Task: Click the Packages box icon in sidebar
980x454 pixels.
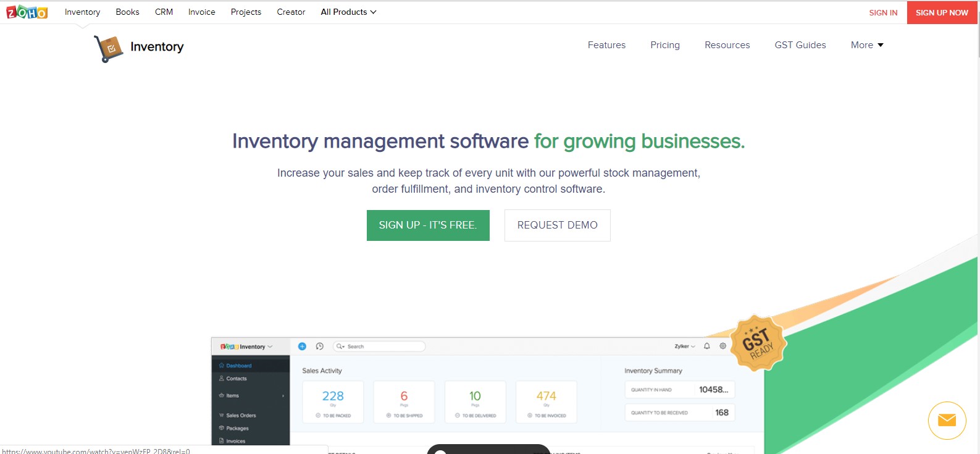Action: (222, 428)
